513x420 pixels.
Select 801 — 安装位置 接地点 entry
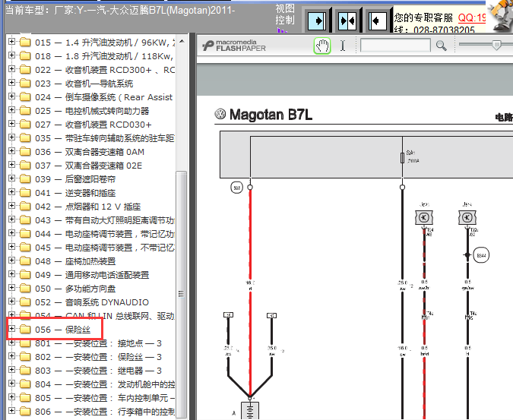click(98, 343)
